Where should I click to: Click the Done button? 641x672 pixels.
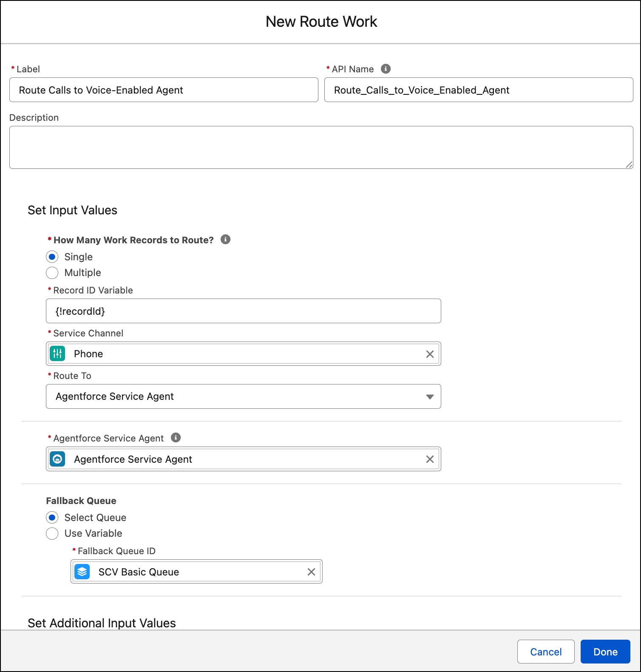click(605, 652)
